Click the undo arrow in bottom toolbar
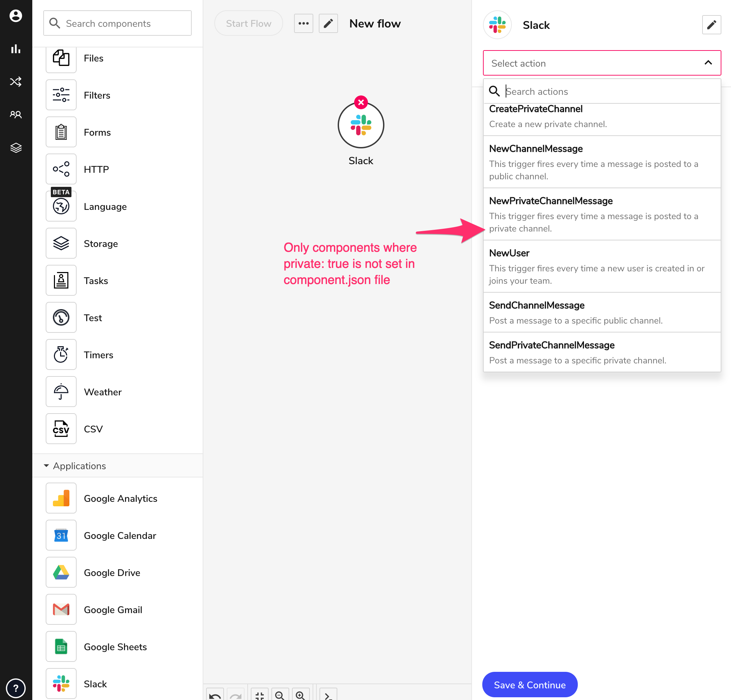Image resolution: width=731 pixels, height=700 pixels. (215, 695)
